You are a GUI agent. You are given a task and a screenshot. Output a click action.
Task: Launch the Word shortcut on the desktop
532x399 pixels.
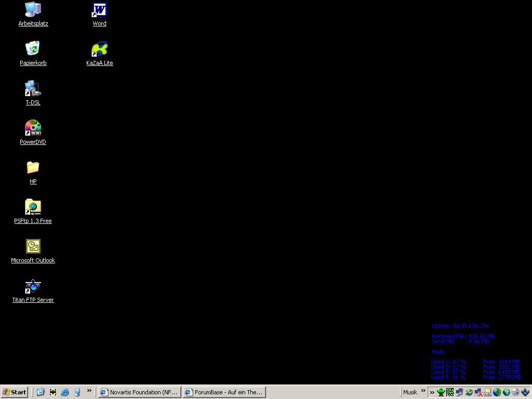[x=99, y=14]
